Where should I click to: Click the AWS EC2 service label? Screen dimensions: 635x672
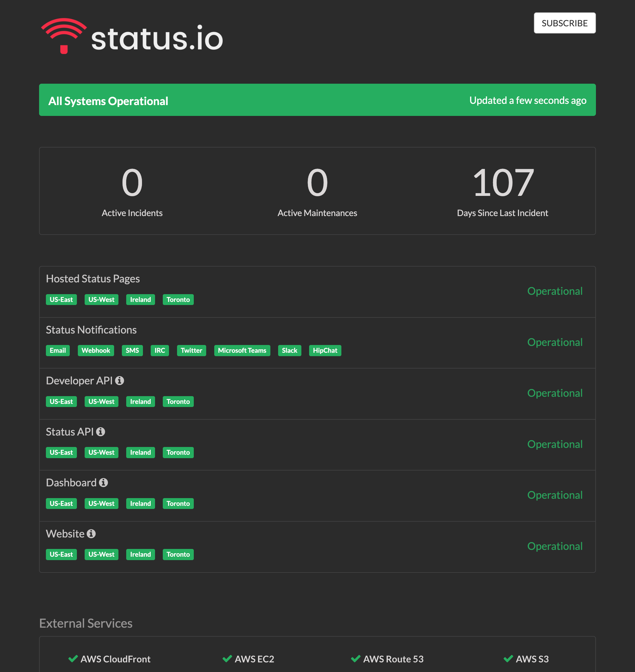point(255,659)
